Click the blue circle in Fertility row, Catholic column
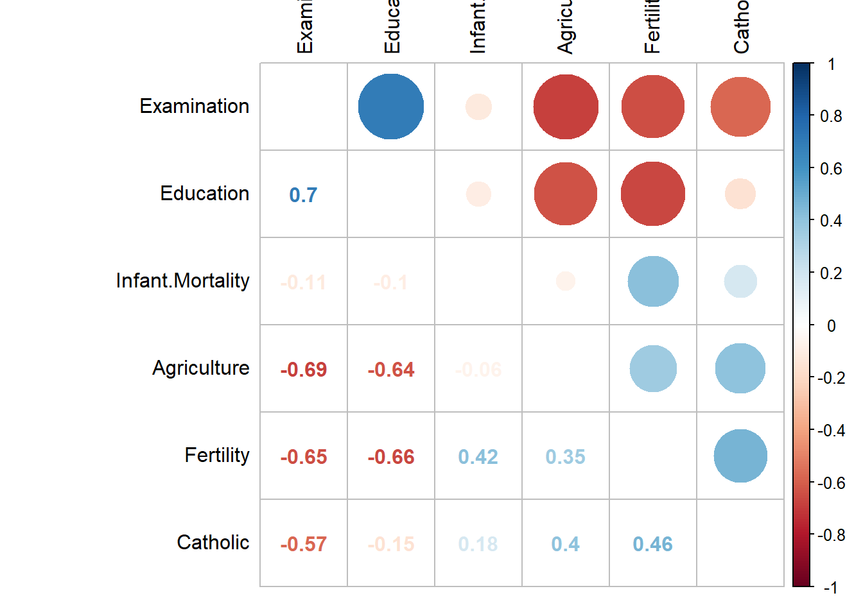Viewport: 863px width, 616px height. pos(740,456)
